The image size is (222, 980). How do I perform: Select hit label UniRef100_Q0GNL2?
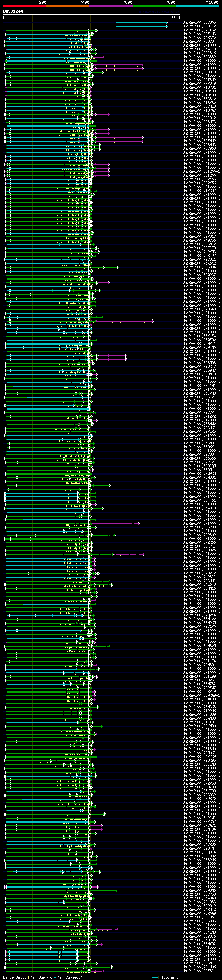tap(199, 244)
